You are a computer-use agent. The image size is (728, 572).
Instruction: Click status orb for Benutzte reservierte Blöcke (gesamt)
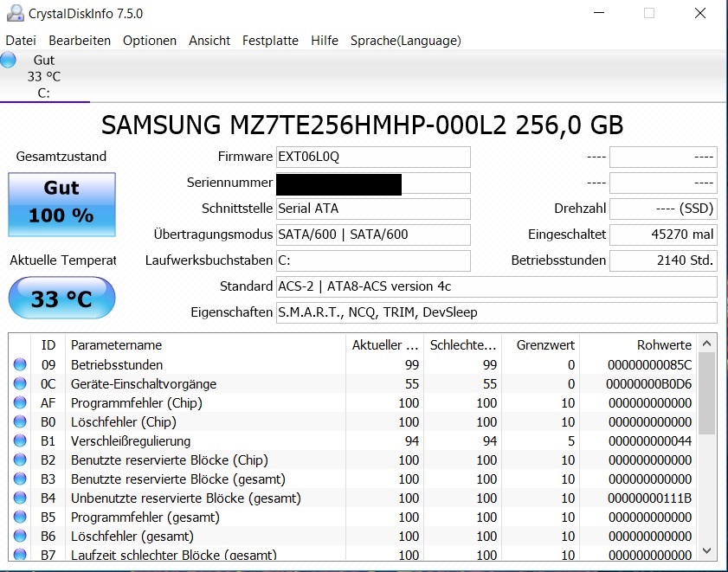(20, 479)
